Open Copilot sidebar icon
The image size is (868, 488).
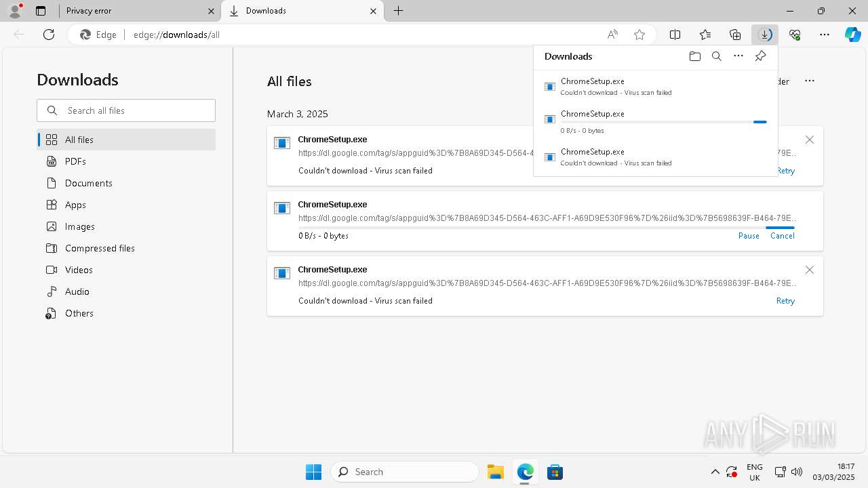pyautogui.click(x=853, y=35)
